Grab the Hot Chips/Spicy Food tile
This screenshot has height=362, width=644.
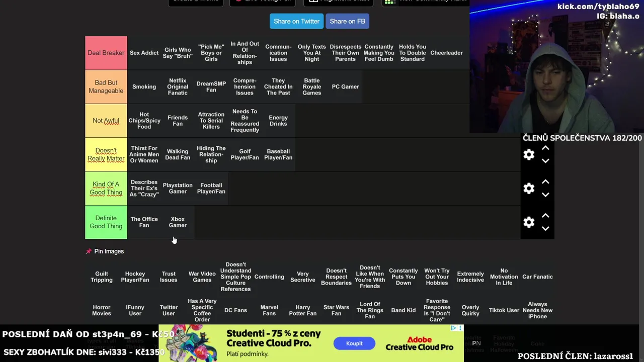[x=144, y=121]
